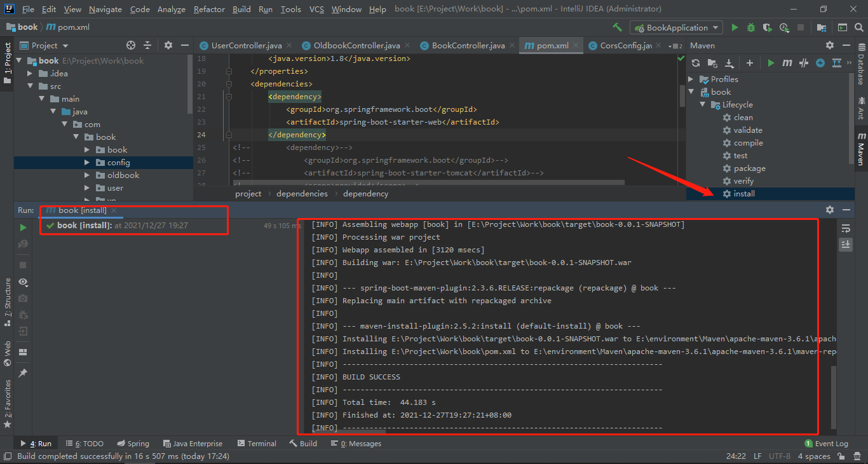Image resolution: width=868 pixels, height=464 pixels.
Task: Start debugging with the bug icon
Action: pyautogui.click(x=751, y=27)
